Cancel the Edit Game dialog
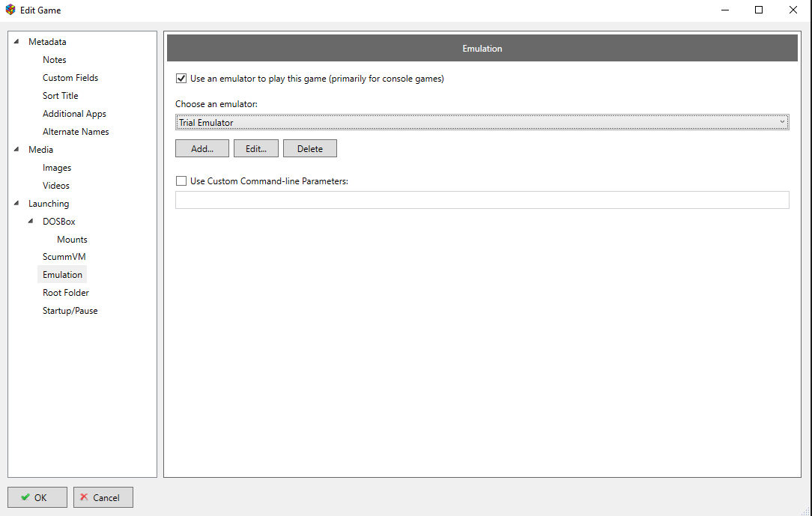Screen dimensions: 812x516 [x=103, y=497]
